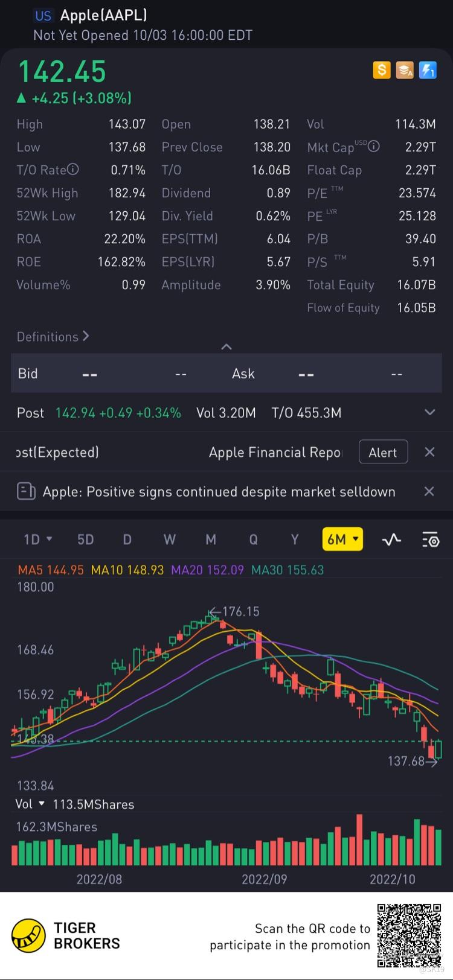Tap the news document icon beside headline

[x=26, y=491]
